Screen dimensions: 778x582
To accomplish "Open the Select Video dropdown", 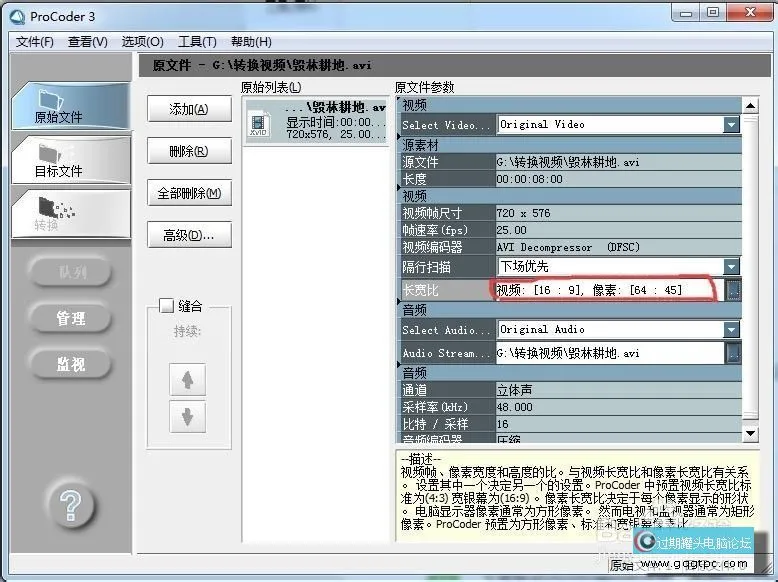I will tap(731, 125).
